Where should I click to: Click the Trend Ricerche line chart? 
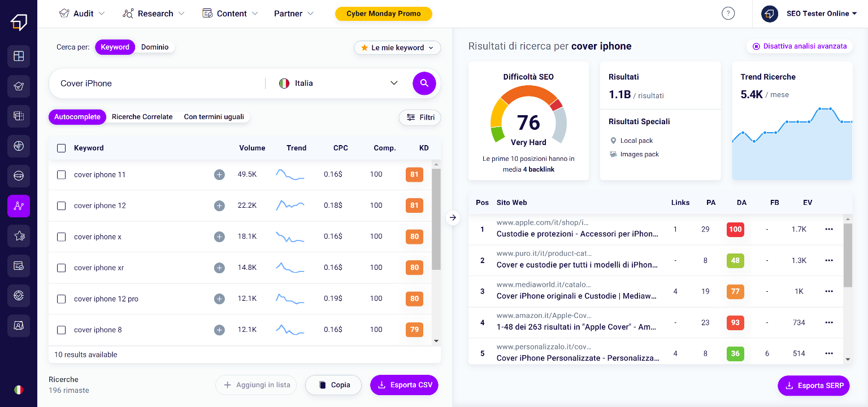click(x=792, y=142)
